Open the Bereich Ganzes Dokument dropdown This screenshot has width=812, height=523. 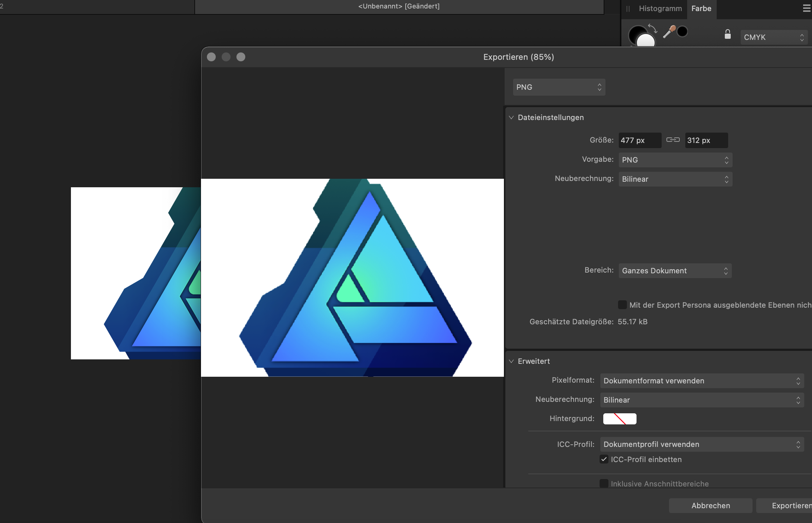pos(675,271)
